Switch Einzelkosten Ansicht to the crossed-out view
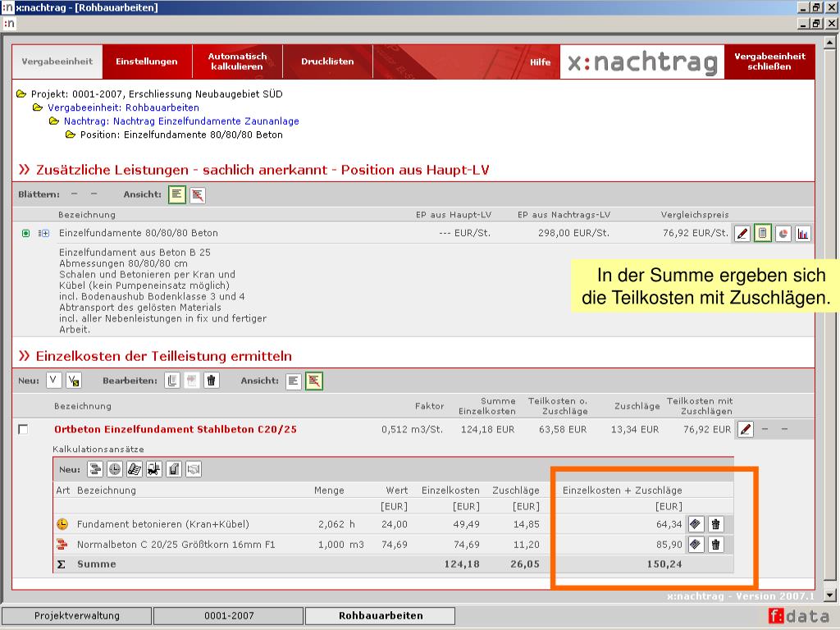This screenshot has width=840, height=630. coord(314,381)
